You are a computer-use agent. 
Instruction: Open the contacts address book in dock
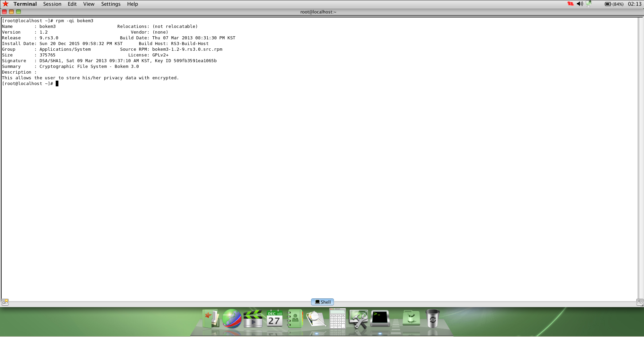pos(295,319)
